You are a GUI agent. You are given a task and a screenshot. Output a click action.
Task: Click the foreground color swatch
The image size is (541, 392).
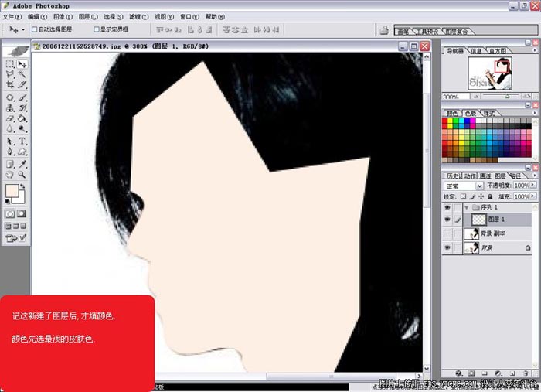12,191
